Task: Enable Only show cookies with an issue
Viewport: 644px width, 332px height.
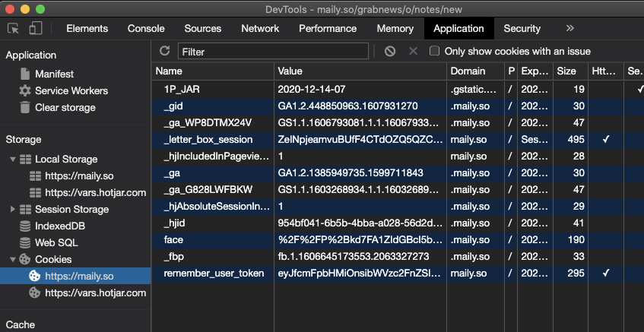Action: [434, 52]
